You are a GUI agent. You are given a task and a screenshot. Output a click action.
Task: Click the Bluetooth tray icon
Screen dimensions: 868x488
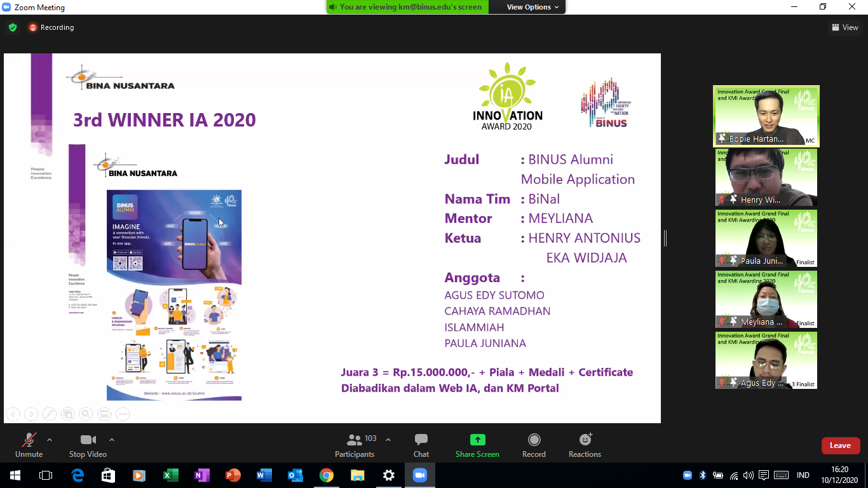pos(703,475)
